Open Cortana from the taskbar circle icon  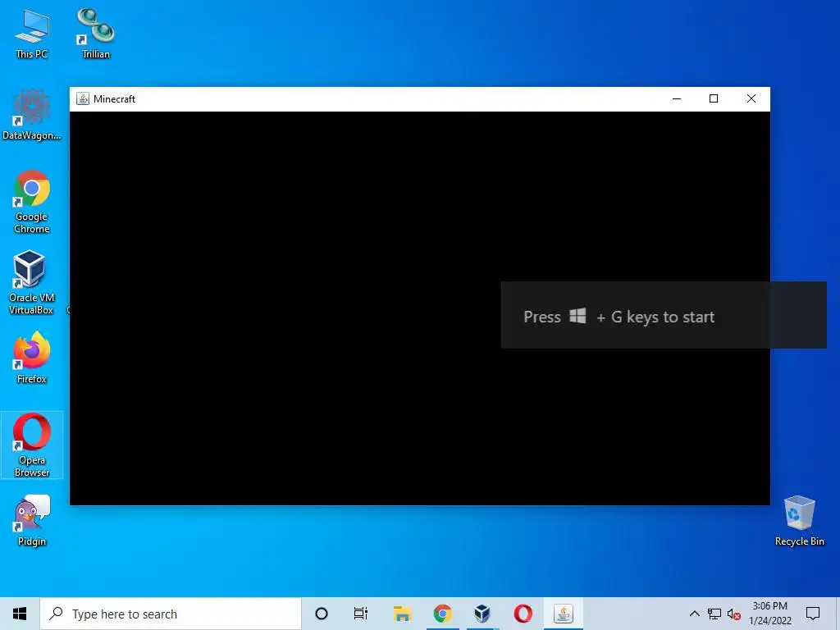[x=322, y=614]
